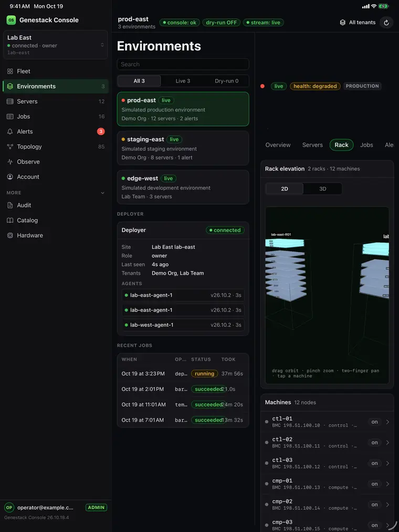This screenshot has width=399, height=532.
Task: Go to Topology in sidebar
Action: click(x=56, y=147)
